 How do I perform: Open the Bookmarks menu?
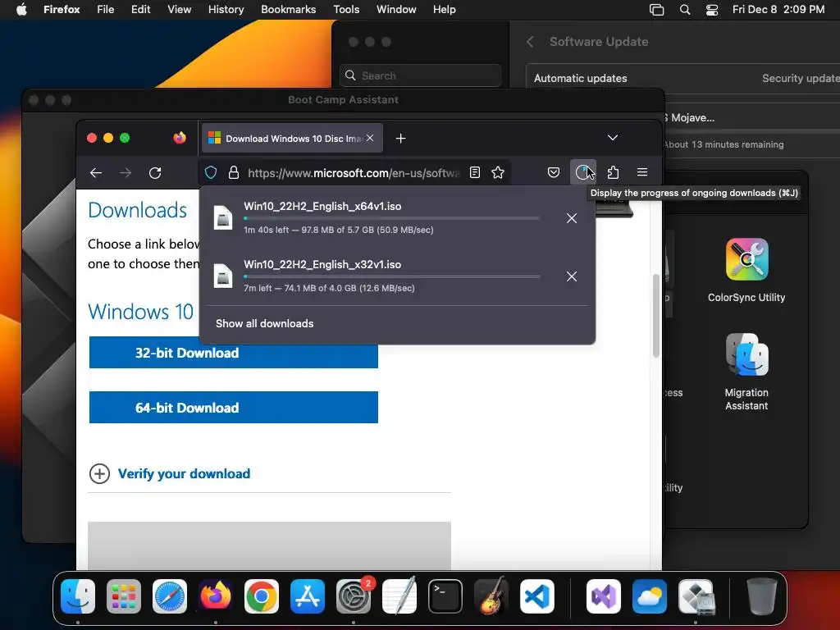click(288, 10)
